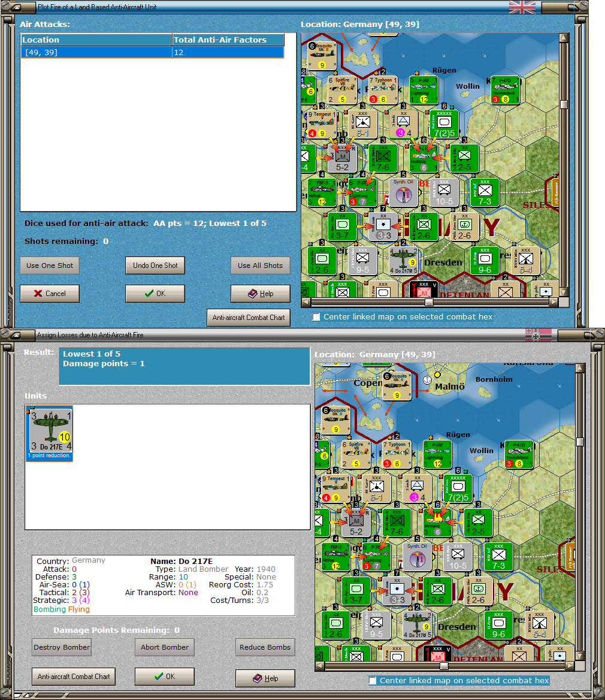Click scroll-down arrow of Assign Losses map
This screenshot has width=605, height=700.
pyautogui.click(x=580, y=656)
